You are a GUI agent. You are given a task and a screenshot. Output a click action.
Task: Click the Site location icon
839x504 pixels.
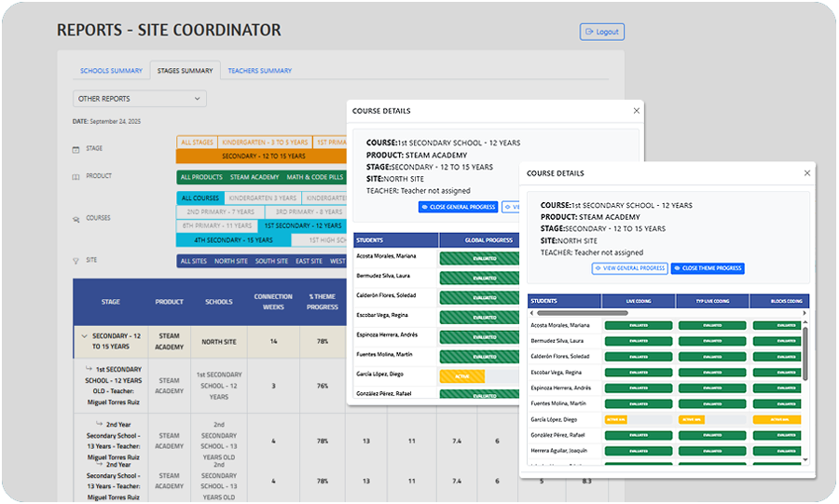76,261
